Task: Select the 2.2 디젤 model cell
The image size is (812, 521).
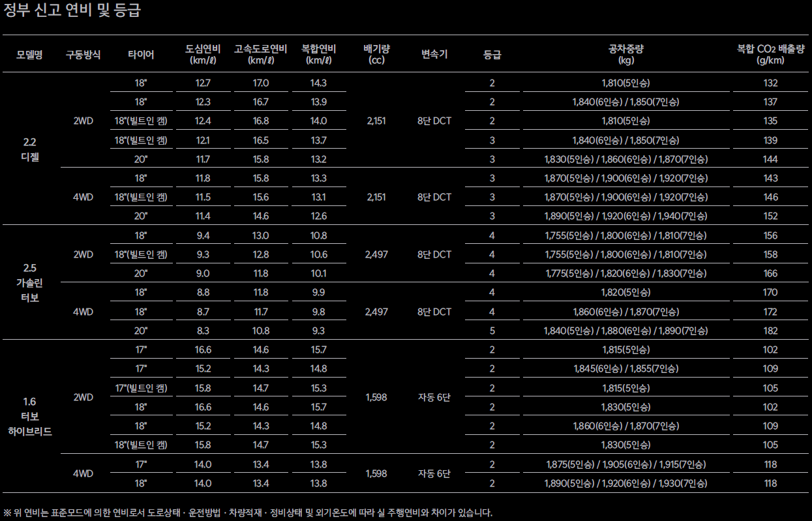Action: 29,149
